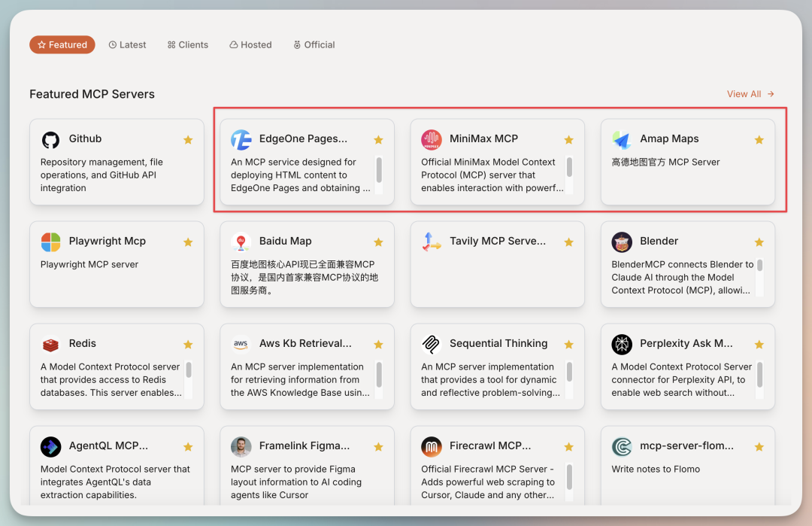Click the Tavily MCP Server arrows logo
812x526 pixels.
(432, 242)
